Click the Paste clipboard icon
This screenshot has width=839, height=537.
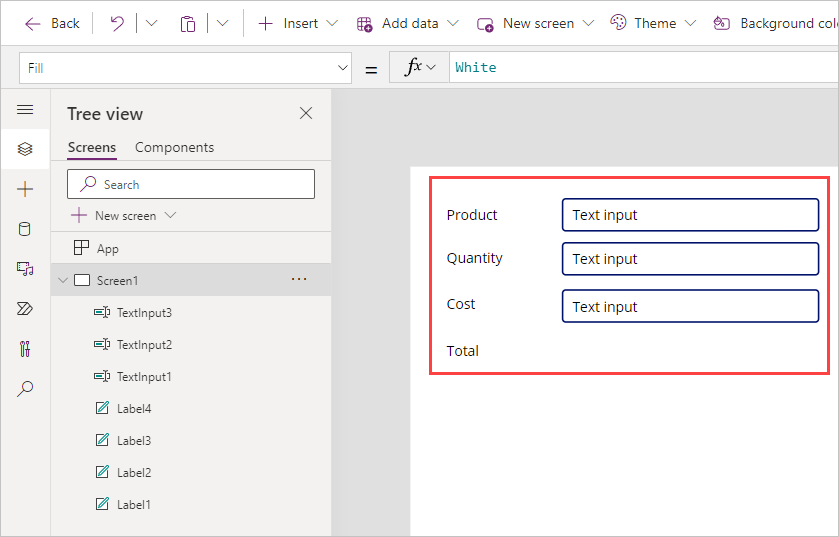tap(188, 24)
